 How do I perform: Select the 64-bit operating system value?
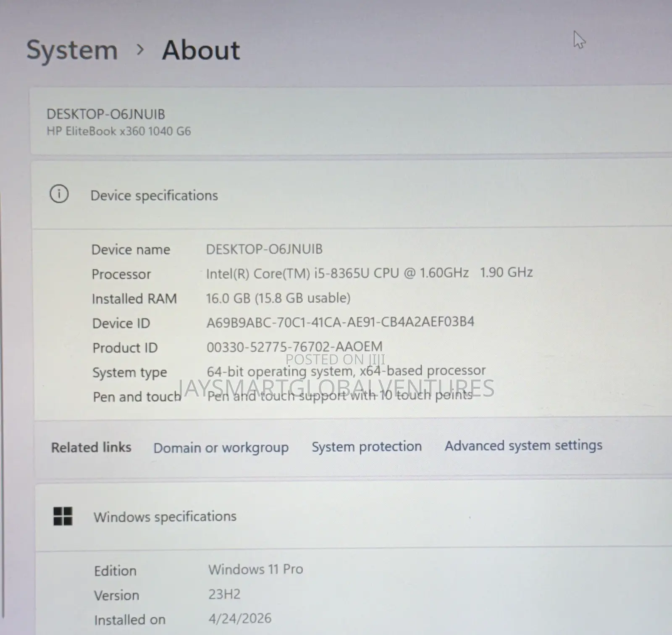[x=346, y=371]
